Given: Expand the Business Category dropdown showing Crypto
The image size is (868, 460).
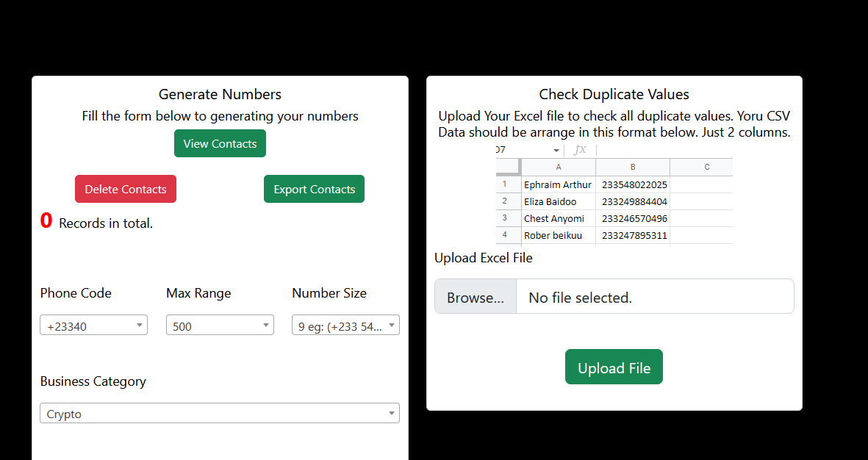Looking at the screenshot, I should pos(220,414).
